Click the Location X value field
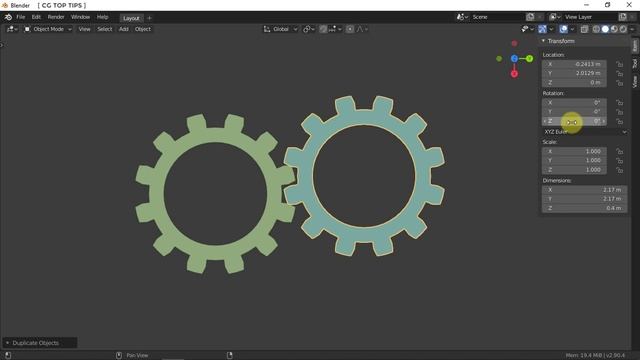Screen dimensions: 640x360 [x=574, y=64]
